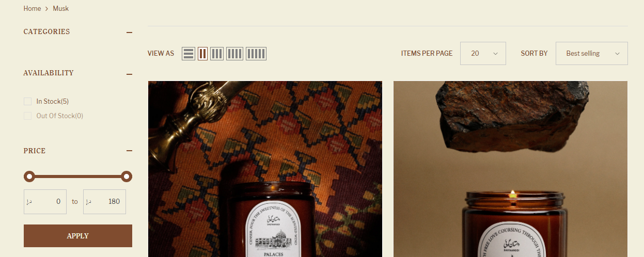Select the two-column grid view icon
This screenshot has width=644, height=257.
point(202,54)
